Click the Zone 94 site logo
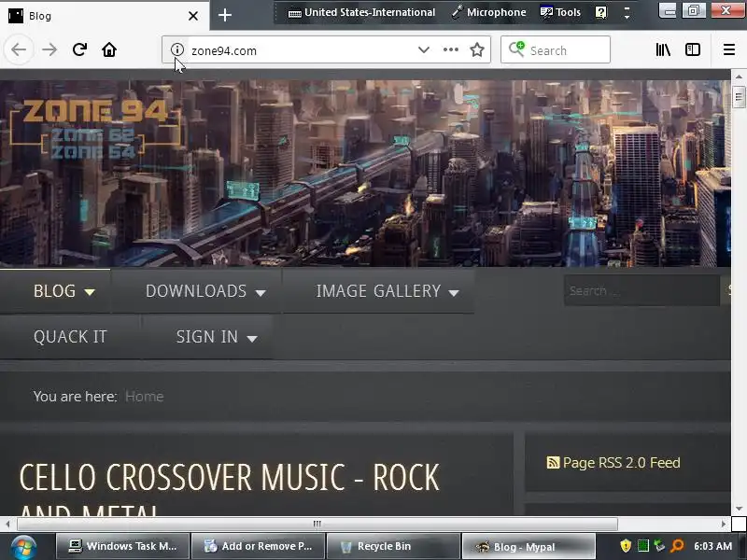The width and height of the screenshot is (747, 560). tap(95, 129)
